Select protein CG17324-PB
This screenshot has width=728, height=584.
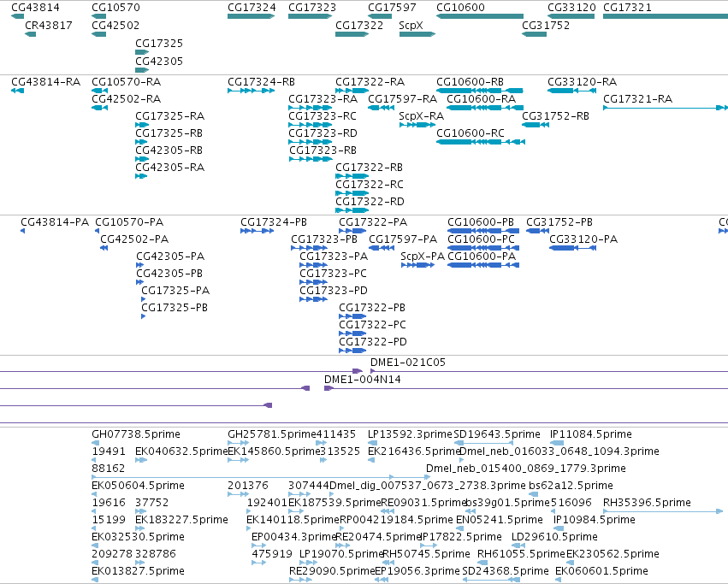(x=274, y=222)
